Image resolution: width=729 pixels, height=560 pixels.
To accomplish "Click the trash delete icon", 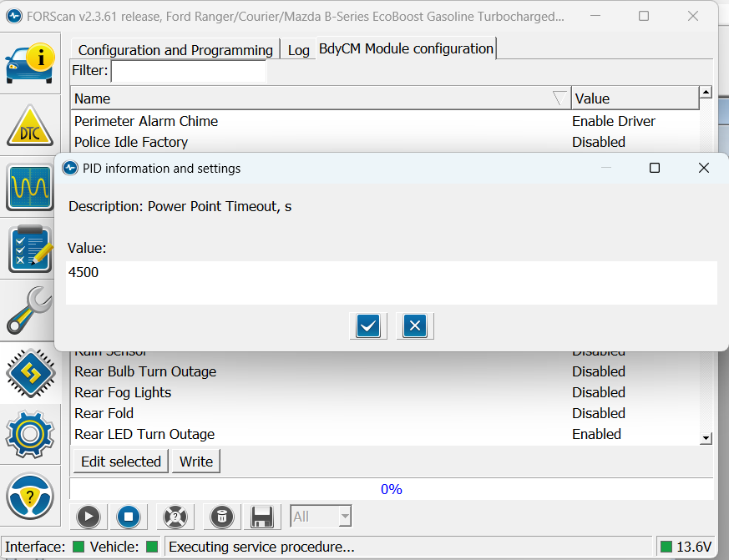I will click(x=222, y=517).
